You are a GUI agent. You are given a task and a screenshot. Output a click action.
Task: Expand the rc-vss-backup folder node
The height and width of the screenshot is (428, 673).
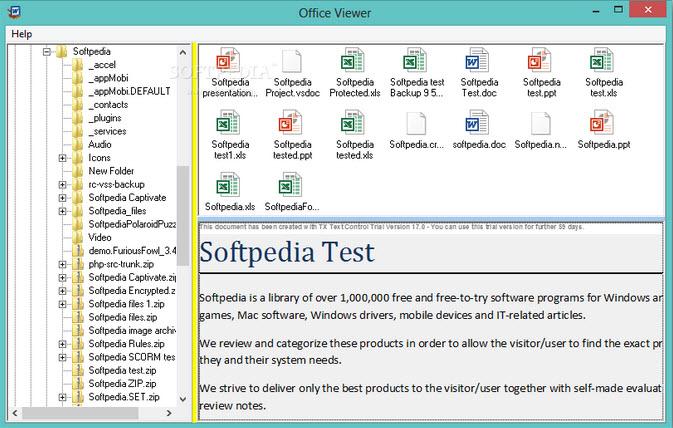63,185
